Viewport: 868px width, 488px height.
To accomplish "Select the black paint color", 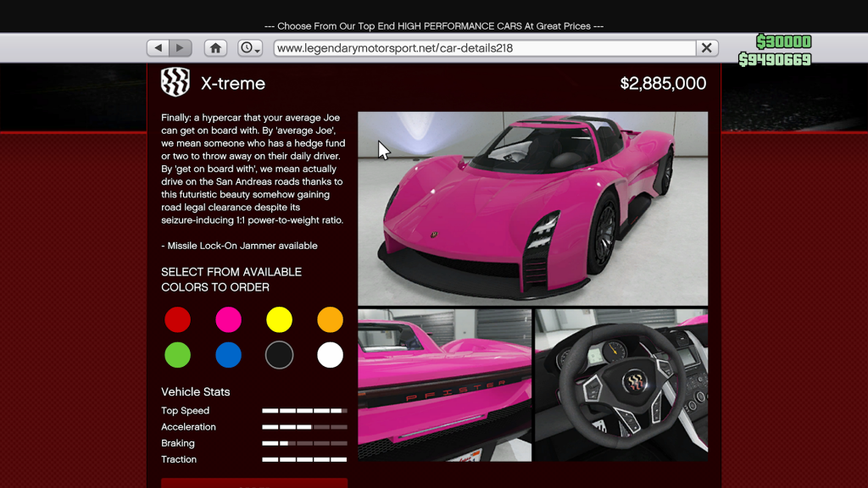I will coord(279,355).
